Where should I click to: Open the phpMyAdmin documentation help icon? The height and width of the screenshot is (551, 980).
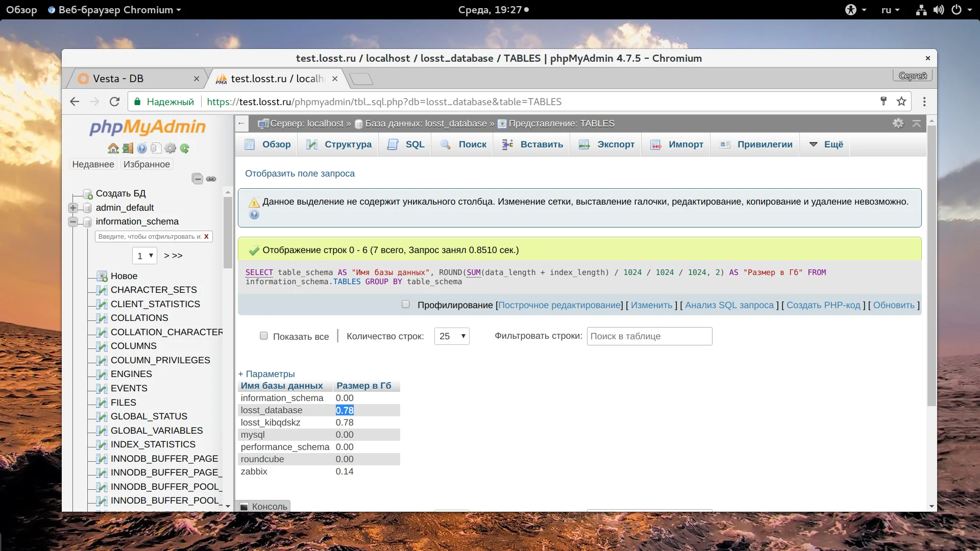click(142, 148)
